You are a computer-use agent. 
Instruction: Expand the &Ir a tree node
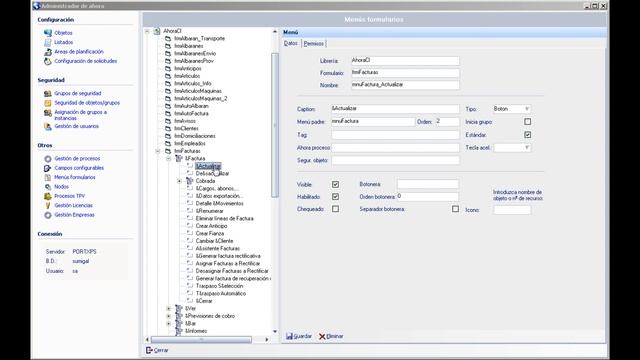pos(169,324)
